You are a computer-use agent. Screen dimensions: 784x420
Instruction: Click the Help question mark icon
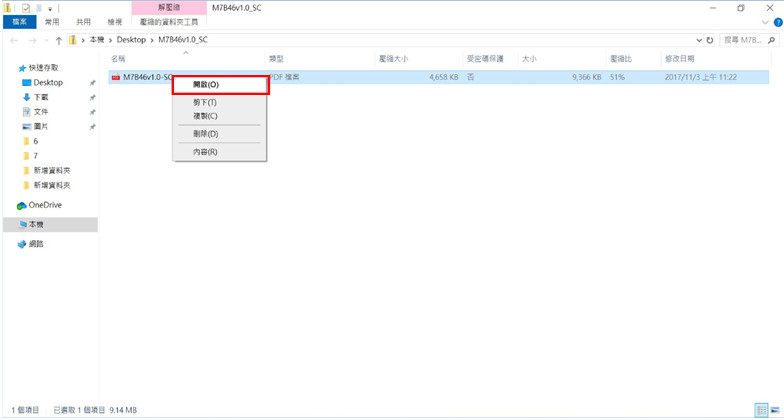click(776, 21)
